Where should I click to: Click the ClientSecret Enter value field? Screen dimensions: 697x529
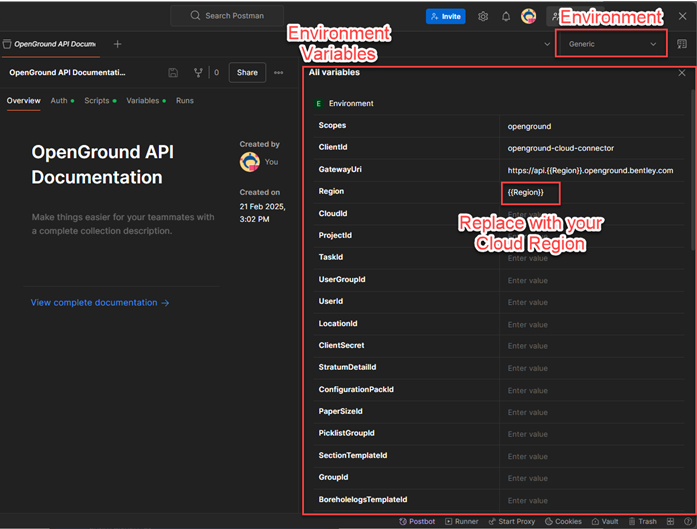click(592, 346)
